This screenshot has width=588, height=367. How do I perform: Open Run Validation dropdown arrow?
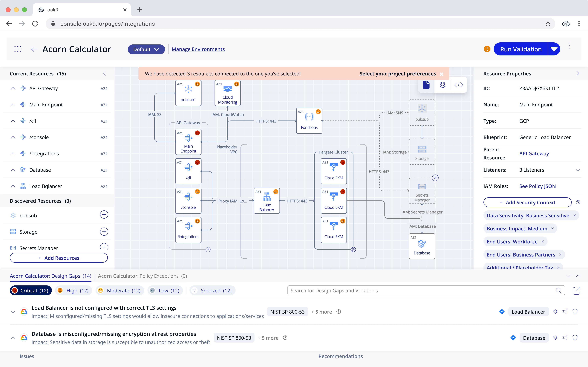pyautogui.click(x=554, y=49)
